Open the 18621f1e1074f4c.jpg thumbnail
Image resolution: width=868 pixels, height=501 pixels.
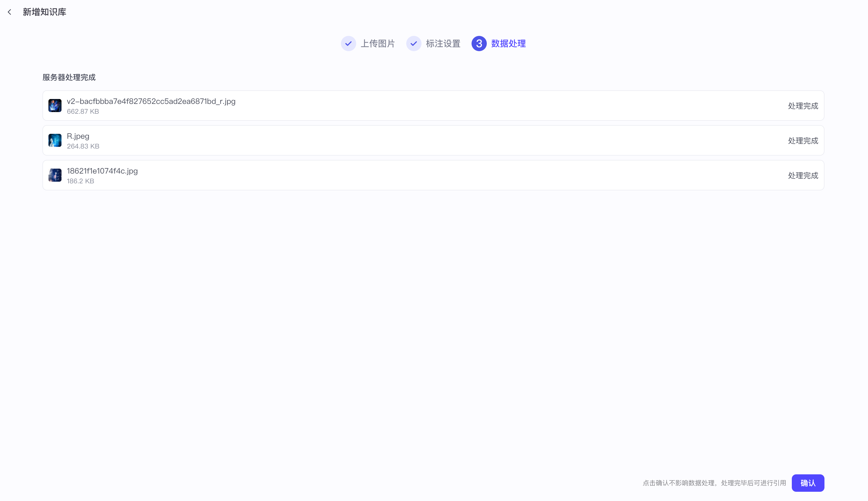55,175
